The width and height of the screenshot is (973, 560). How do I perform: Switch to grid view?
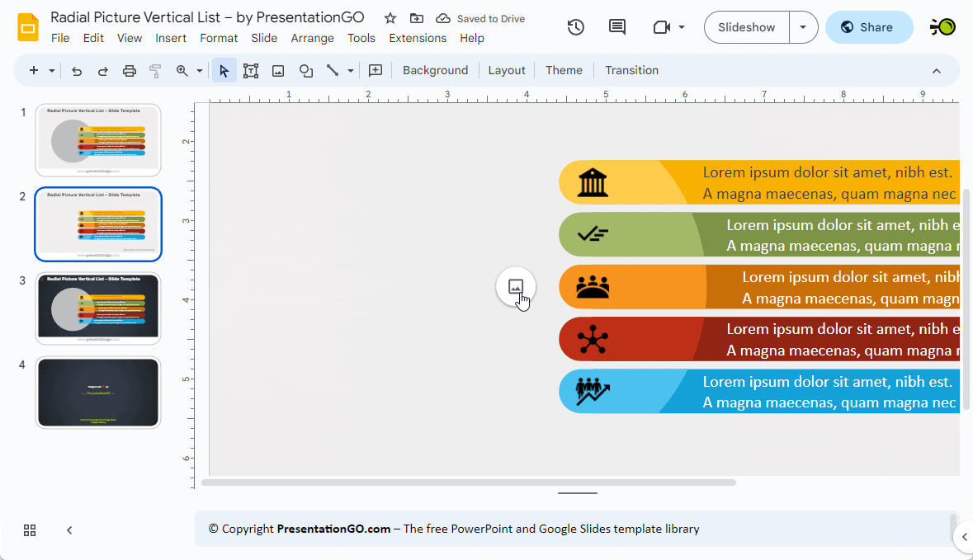tap(30, 530)
